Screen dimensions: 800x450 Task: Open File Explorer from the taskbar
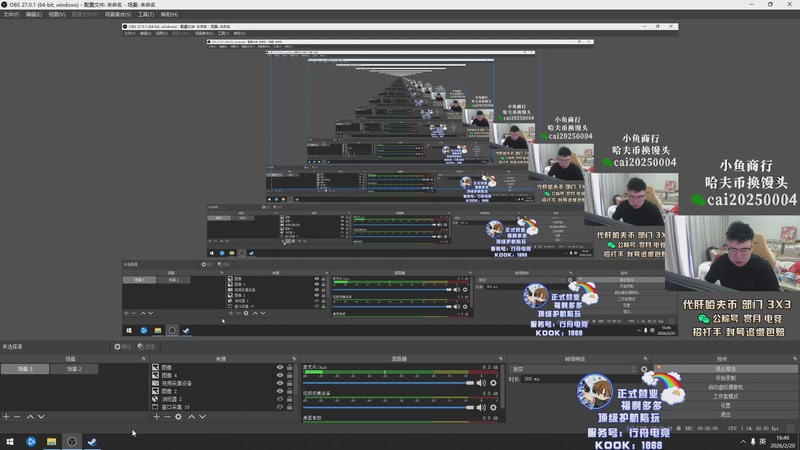pos(52,442)
